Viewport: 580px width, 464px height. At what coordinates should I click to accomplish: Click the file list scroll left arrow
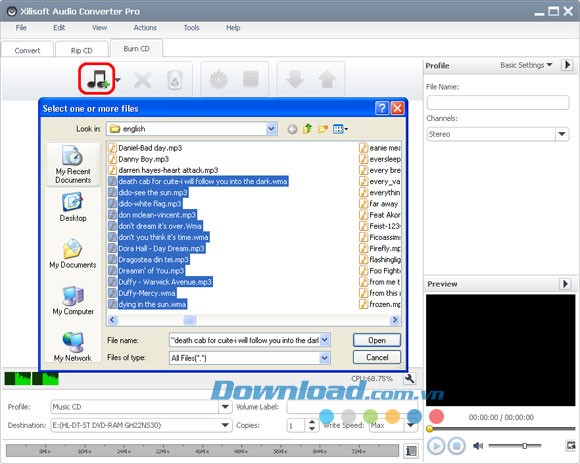click(113, 320)
